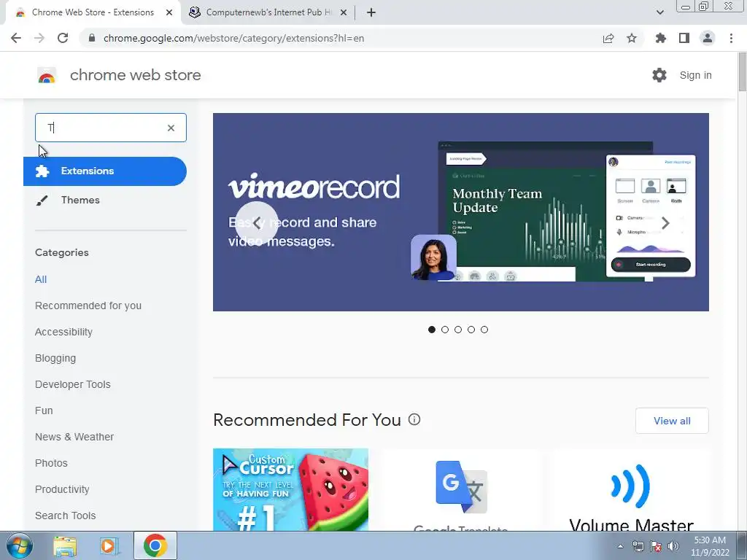Show hidden tray icons arrow
Screen dimensions: 747x560
(620, 546)
